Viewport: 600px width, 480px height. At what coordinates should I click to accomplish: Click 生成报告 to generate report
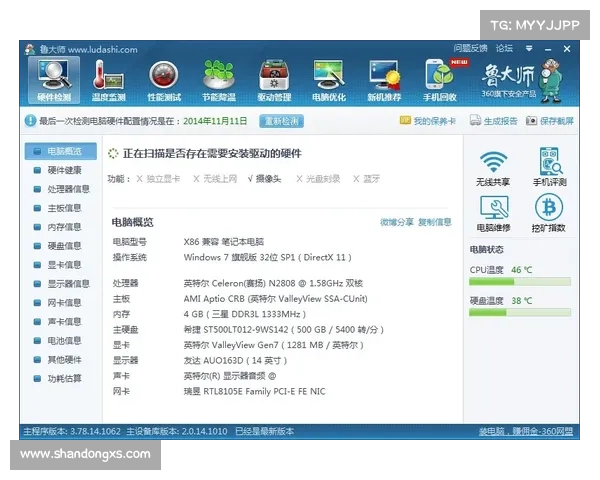tap(494, 121)
